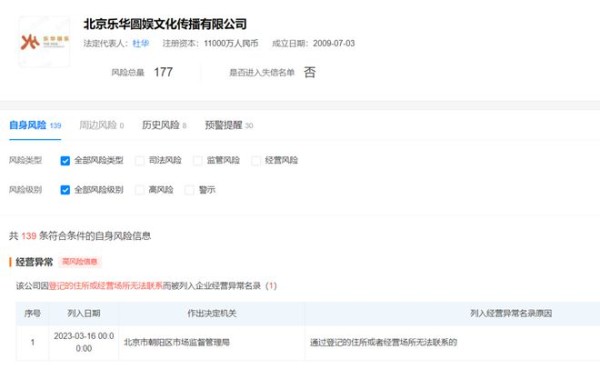The height and width of the screenshot is (369, 600).
Task: Click cell 通过登记的住所或者经营场所无法联系的
Action: [383, 343]
